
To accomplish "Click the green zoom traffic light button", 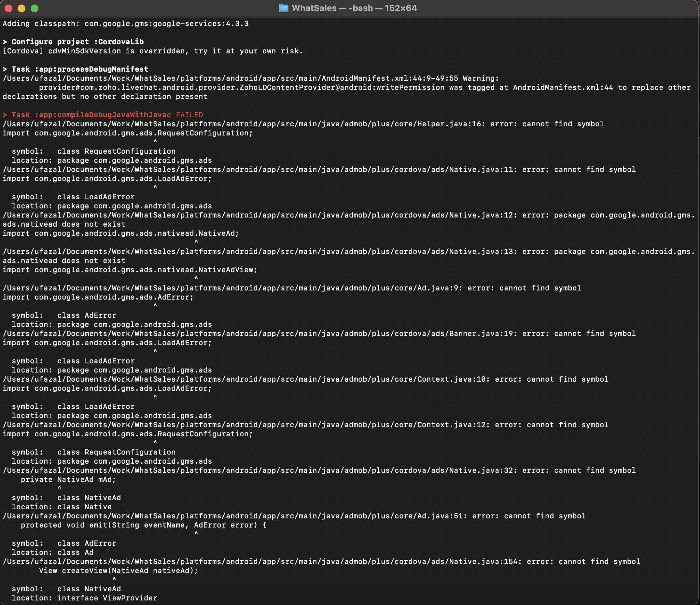I will pyautogui.click(x=34, y=8).
